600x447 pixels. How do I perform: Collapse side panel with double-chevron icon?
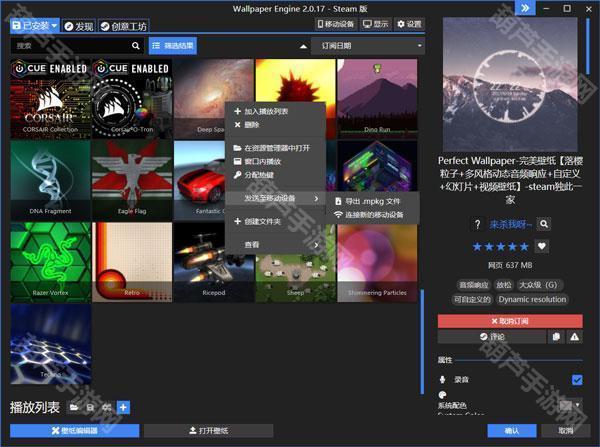point(525,8)
